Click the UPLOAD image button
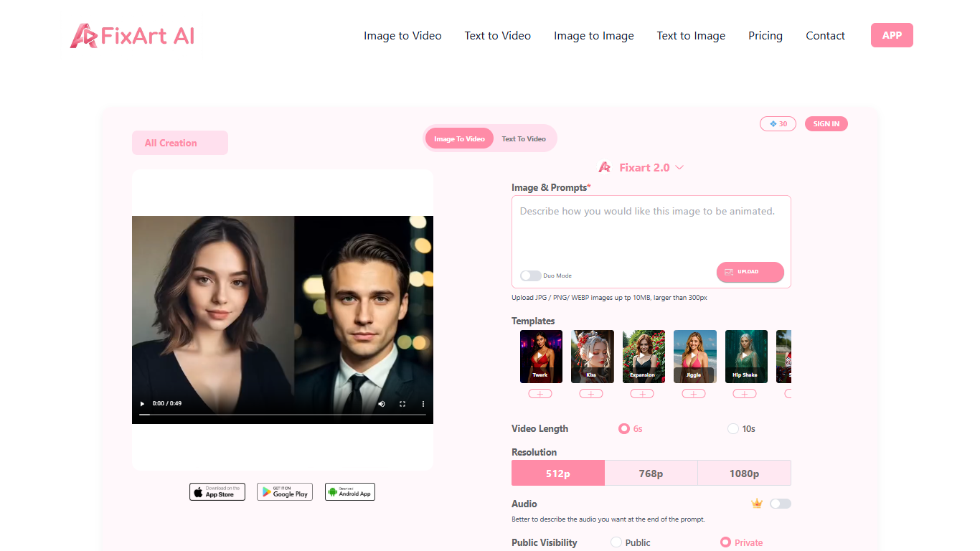The width and height of the screenshot is (980, 551). coord(750,272)
